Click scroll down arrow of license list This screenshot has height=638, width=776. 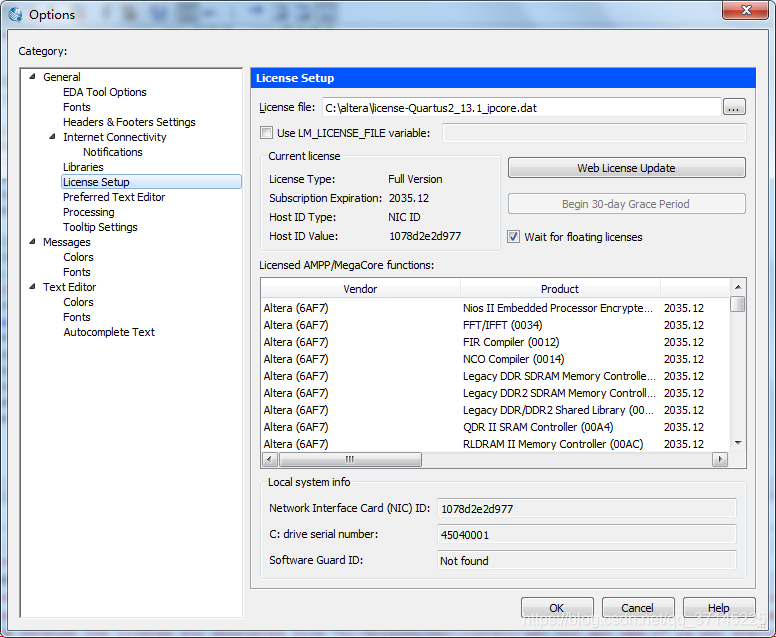tap(737, 442)
